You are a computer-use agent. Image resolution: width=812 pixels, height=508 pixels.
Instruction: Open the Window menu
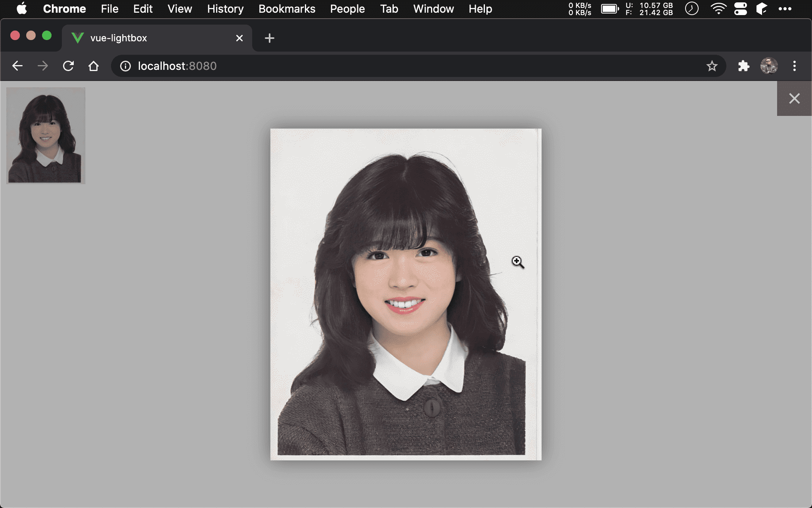click(433, 9)
